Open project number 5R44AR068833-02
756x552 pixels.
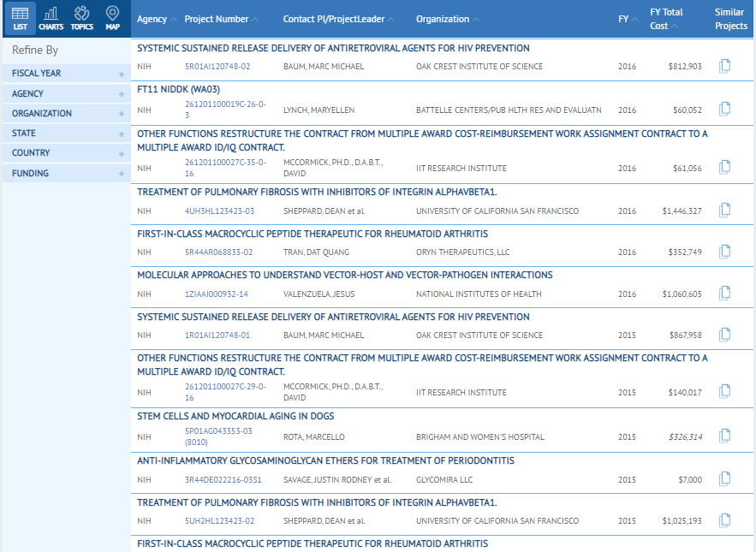218,252
